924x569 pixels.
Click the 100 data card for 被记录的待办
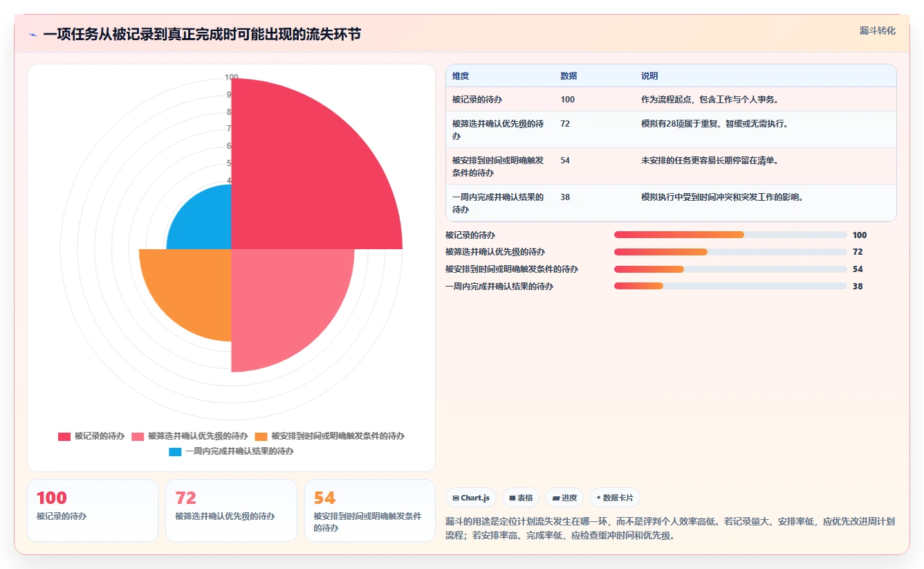coord(93,510)
